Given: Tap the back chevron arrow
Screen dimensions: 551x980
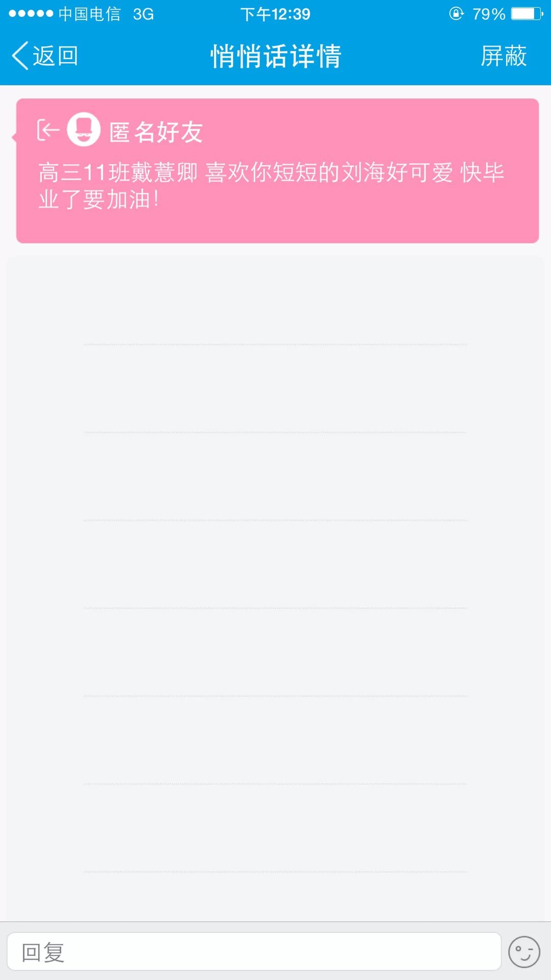Looking at the screenshot, I should click(x=20, y=56).
